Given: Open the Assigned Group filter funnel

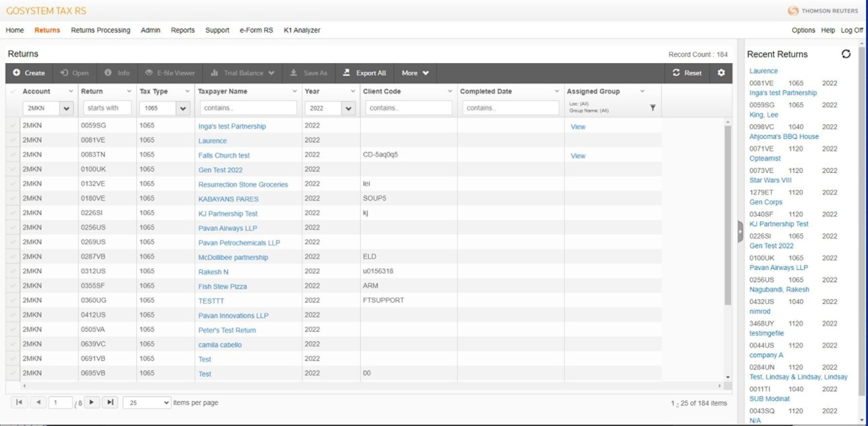Looking at the screenshot, I should [x=652, y=108].
